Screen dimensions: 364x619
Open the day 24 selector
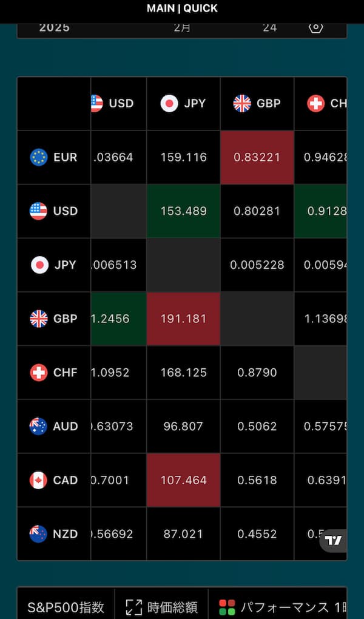pyautogui.click(x=270, y=27)
